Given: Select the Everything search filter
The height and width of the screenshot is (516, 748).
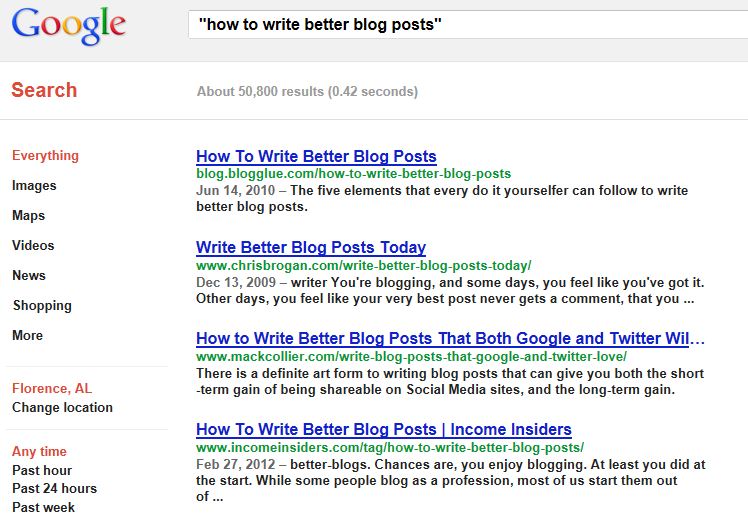Looking at the screenshot, I should [45, 155].
